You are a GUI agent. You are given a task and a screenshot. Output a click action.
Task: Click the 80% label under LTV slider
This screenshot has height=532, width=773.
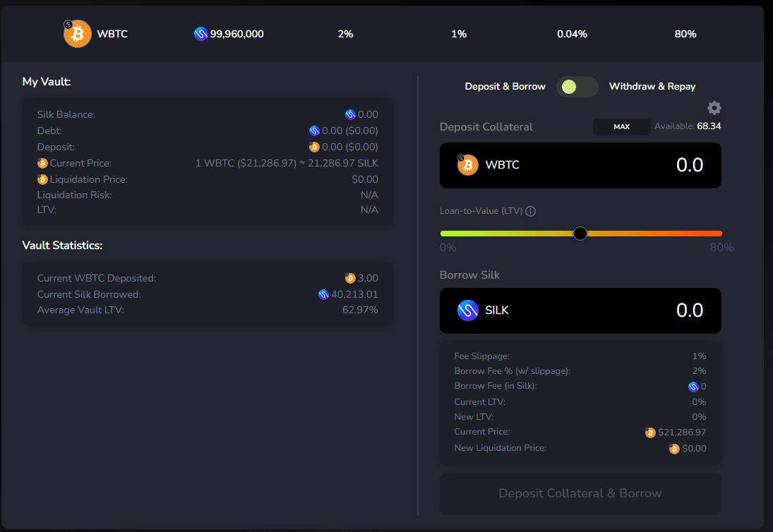721,247
